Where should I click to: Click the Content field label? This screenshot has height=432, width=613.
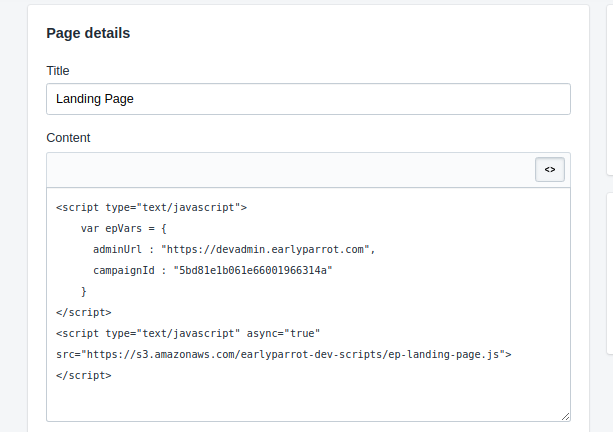68,138
